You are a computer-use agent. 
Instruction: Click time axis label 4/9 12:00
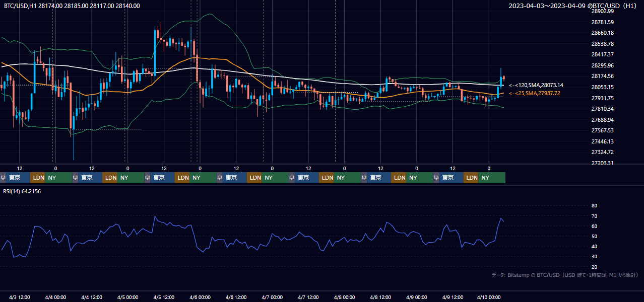coord(453,297)
